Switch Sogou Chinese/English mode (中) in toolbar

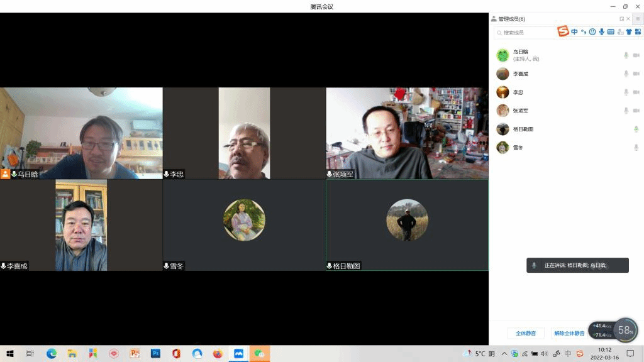click(574, 32)
